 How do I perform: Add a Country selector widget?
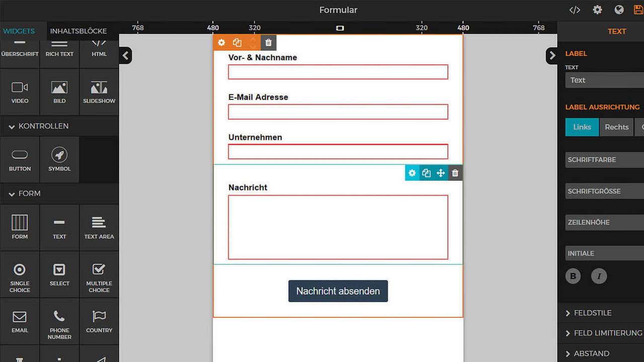pyautogui.click(x=99, y=322)
